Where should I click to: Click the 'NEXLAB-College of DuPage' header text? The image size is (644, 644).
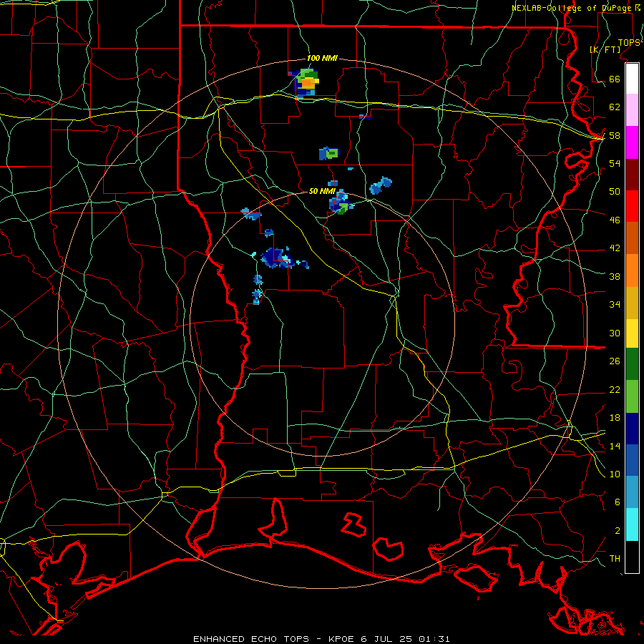[573, 8]
